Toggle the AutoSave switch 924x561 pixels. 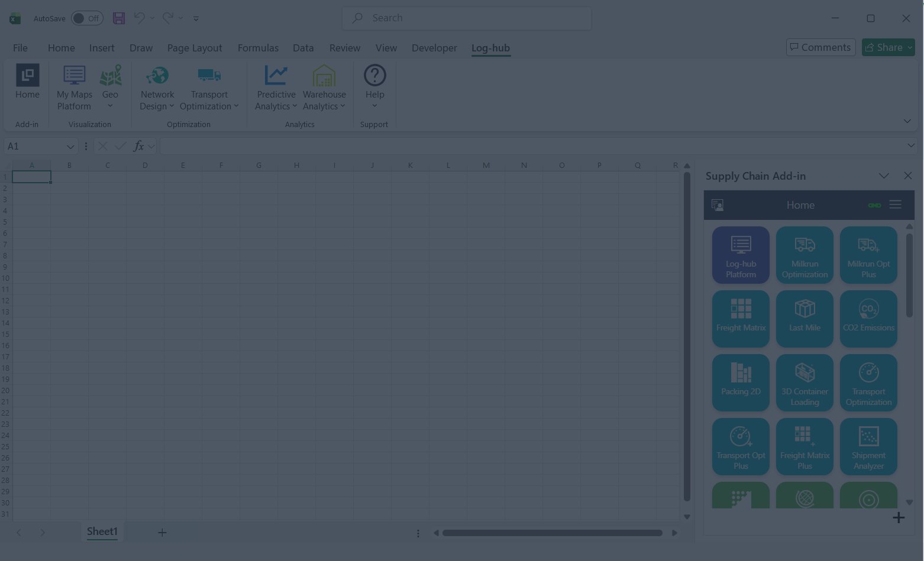pyautogui.click(x=87, y=18)
